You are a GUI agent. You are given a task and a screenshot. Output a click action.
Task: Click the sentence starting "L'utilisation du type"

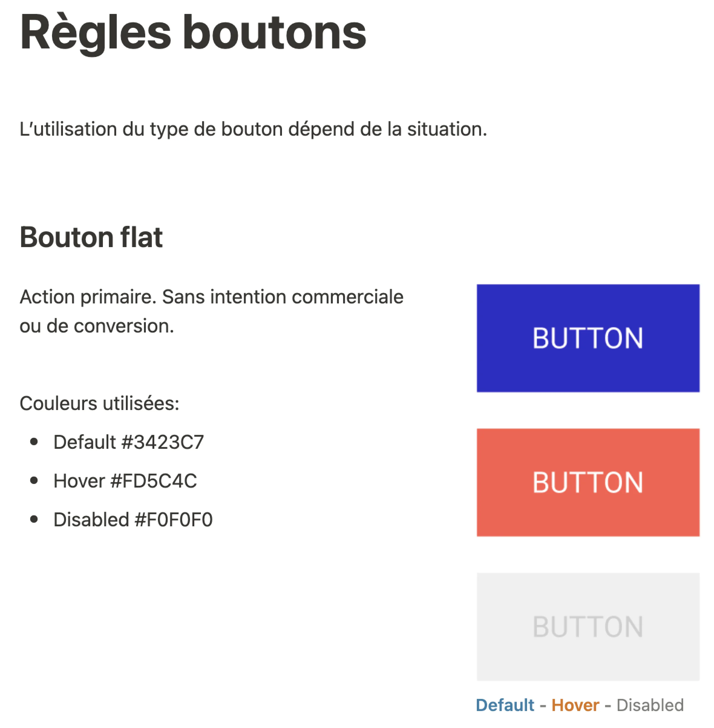point(253,129)
